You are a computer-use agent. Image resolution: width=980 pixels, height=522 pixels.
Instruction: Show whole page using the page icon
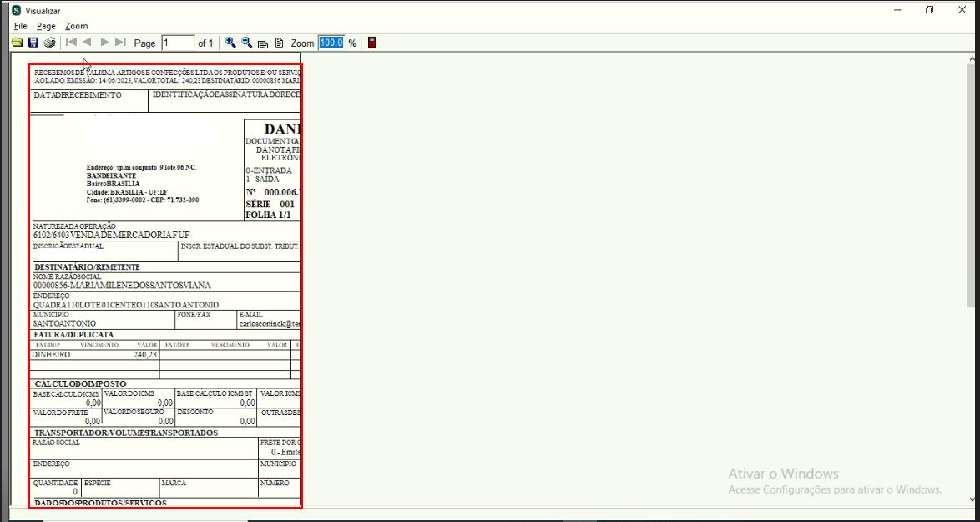(280, 43)
